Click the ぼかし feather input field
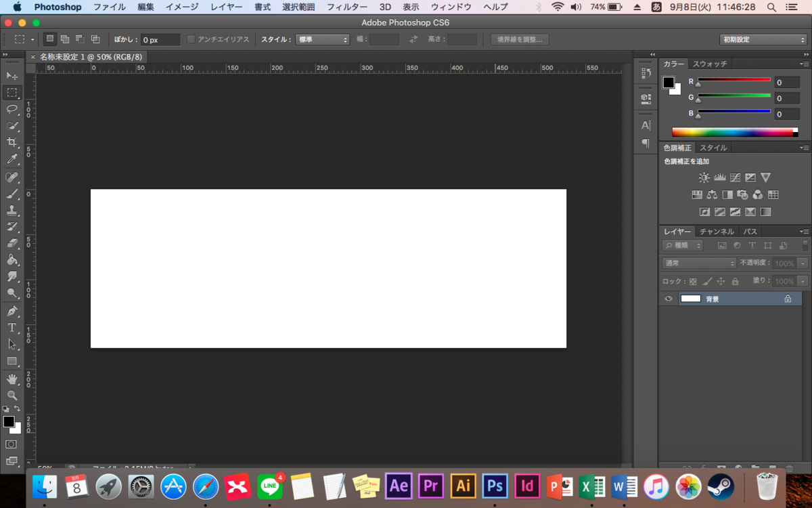This screenshot has width=812, height=508. click(160, 40)
